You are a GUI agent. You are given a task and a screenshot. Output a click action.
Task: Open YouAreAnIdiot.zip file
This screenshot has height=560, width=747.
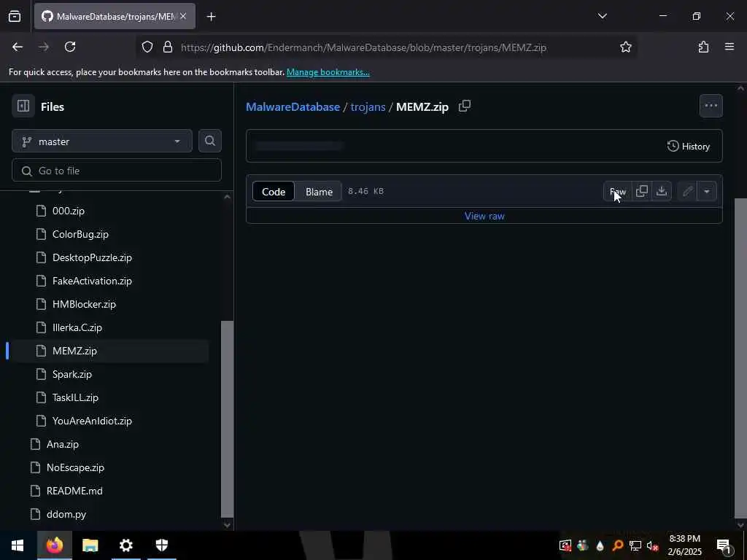click(x=92, y=421)
